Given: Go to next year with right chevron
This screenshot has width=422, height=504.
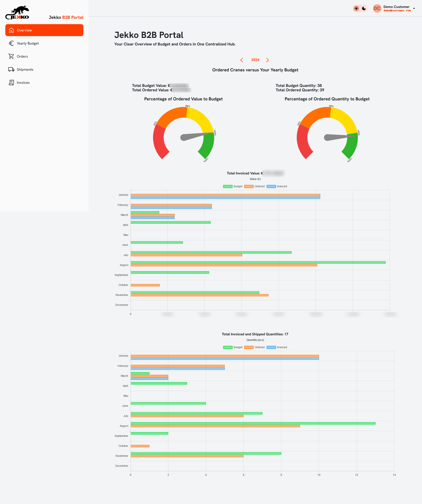Looking at the screenshot, I should [x=267, y=60].
